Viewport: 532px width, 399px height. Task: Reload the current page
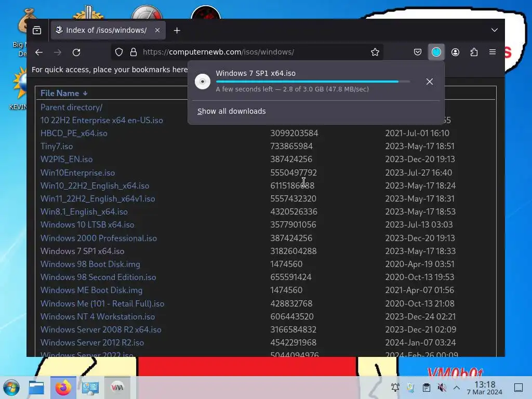coord(76,52)
